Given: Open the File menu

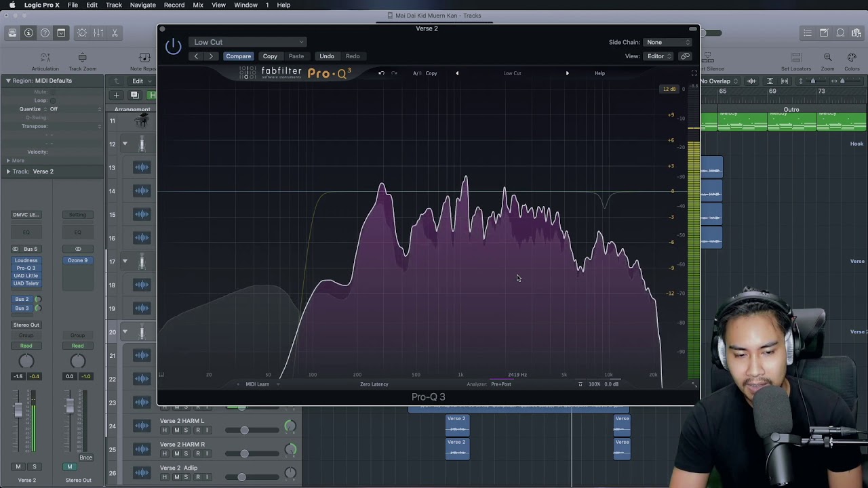Looking at the screenshot, I should [73, 5].
